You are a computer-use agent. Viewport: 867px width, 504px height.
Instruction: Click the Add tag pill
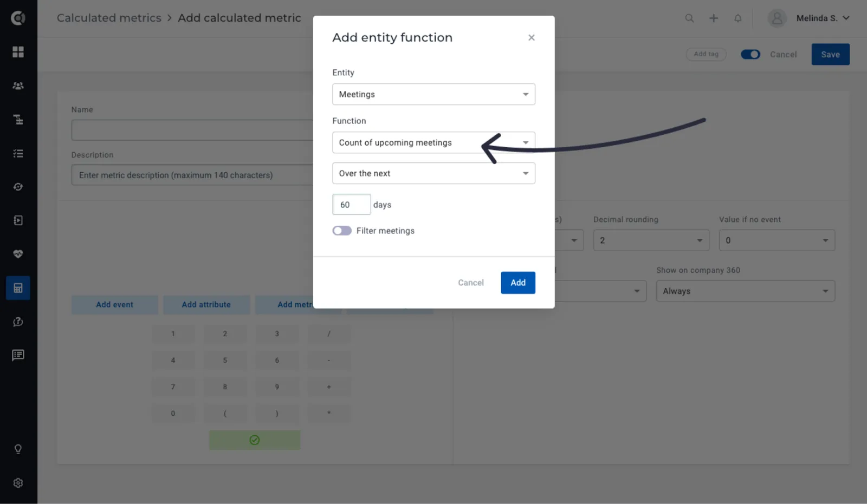click(706, 54)
